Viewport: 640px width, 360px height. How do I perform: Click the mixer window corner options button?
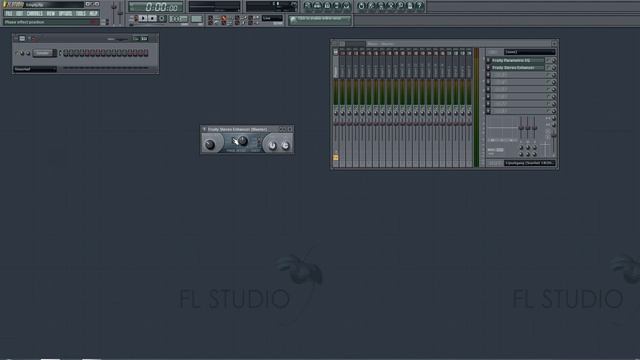click(554, 44)
